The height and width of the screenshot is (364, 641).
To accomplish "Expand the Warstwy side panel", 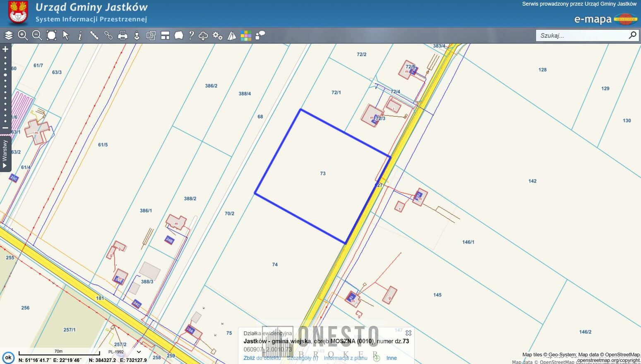I will pyautogui.click(x=5, y=154).
